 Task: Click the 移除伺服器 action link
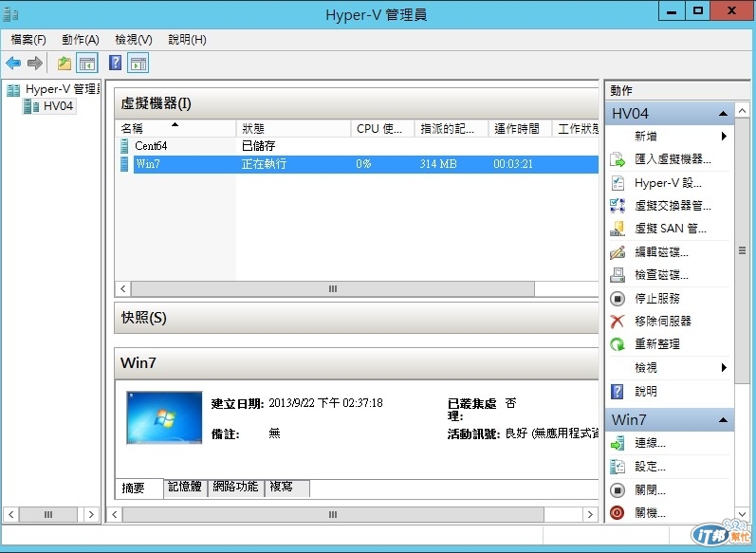click(x=663, y=322)
